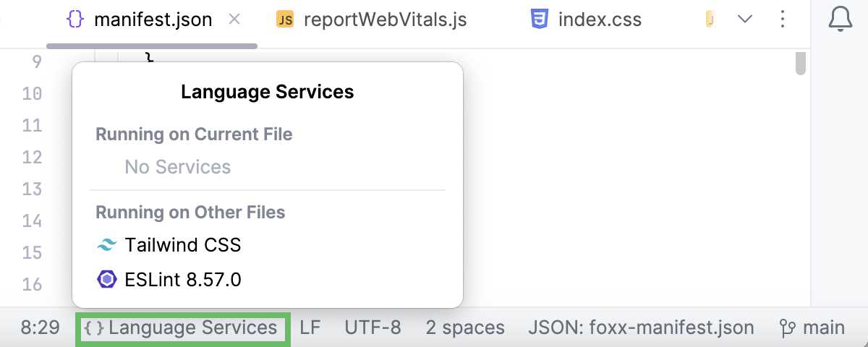Image resolution: width=868 pixels, height=347 pixels.
Task: Close the manifest.json tab
Action: (x=234, y=20)
